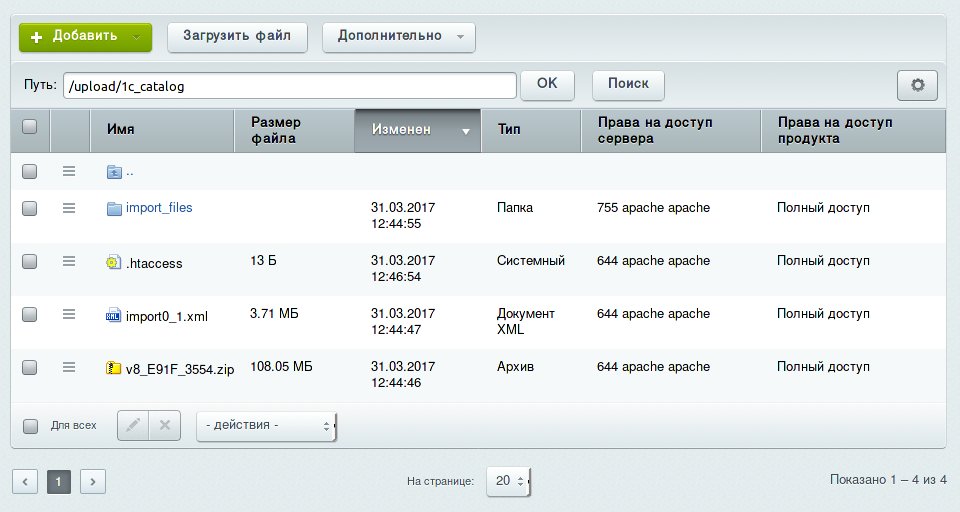Toggle the 'Для всех' checkbox
Screen dimensions: 960x512
[x=30, y=426]
